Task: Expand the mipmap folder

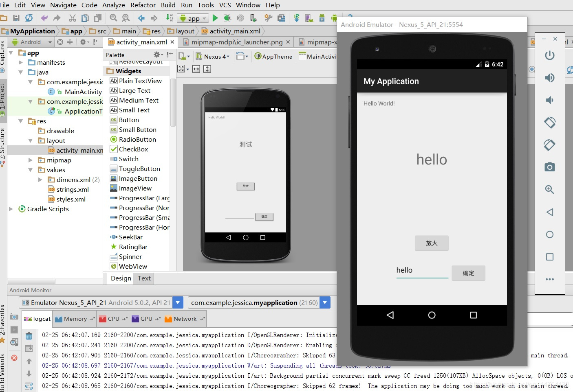Action: point(31,160)
